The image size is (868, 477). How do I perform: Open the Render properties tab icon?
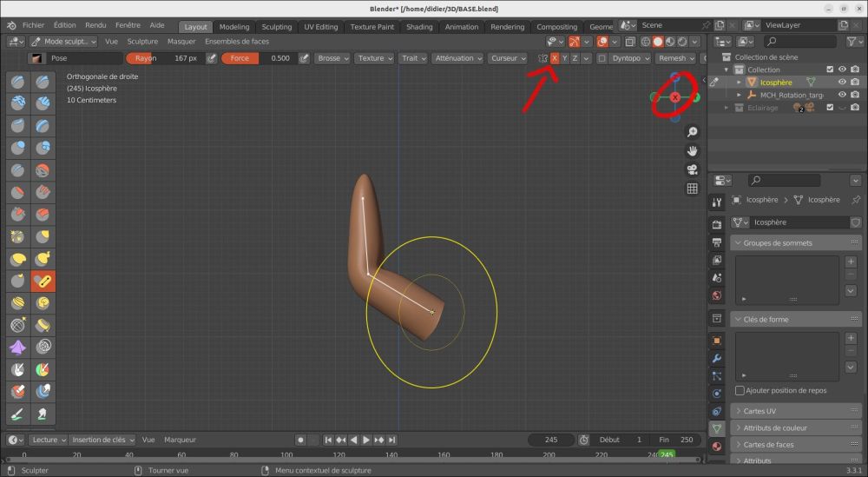[x=717, y=224]
